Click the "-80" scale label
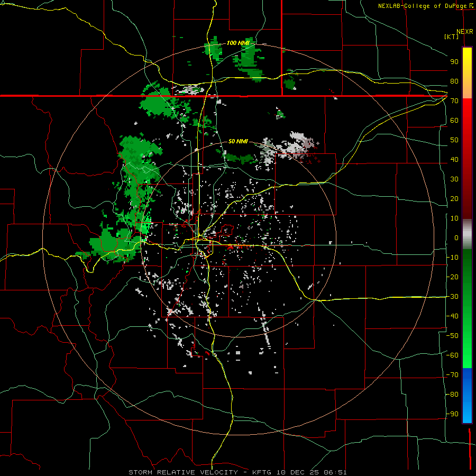476x476 pixels. pos(453,395)
